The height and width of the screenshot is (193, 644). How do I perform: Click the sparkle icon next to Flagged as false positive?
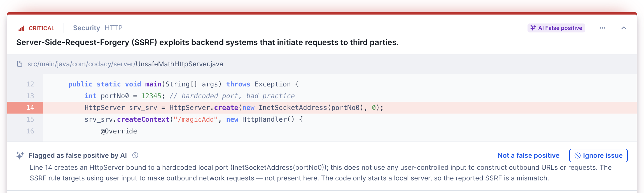(20, 156)
